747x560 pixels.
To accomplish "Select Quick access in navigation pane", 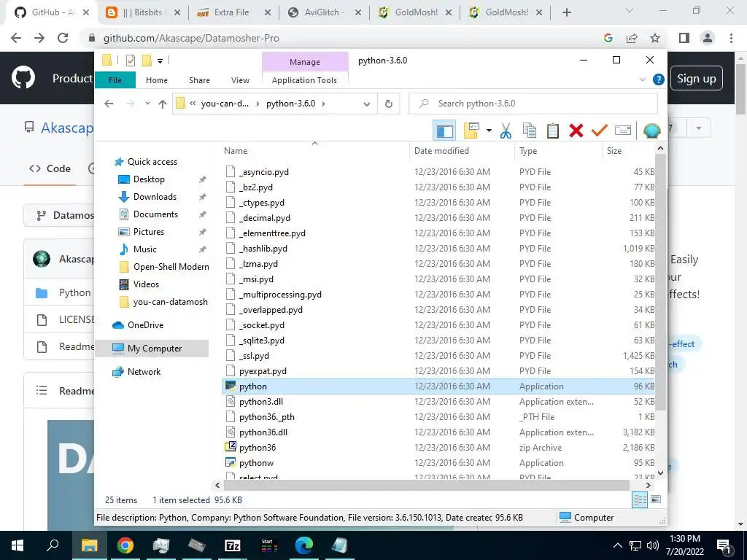I will [152, 161].
